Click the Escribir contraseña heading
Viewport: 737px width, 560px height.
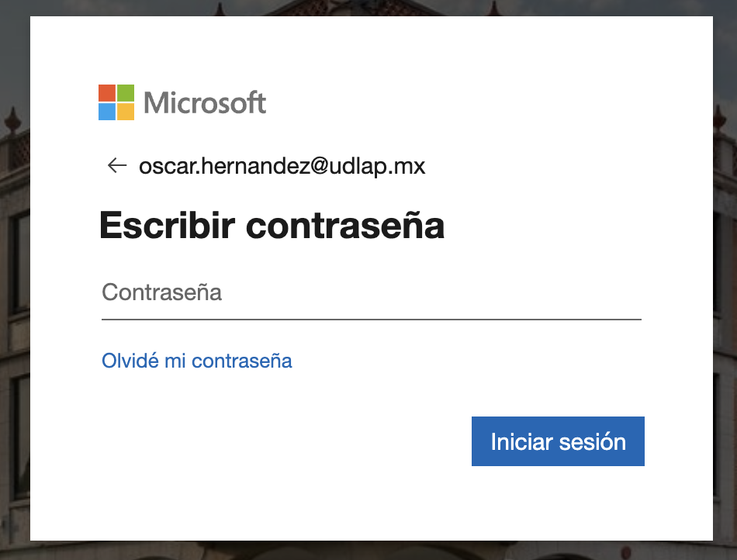click(x=272, y=226)
